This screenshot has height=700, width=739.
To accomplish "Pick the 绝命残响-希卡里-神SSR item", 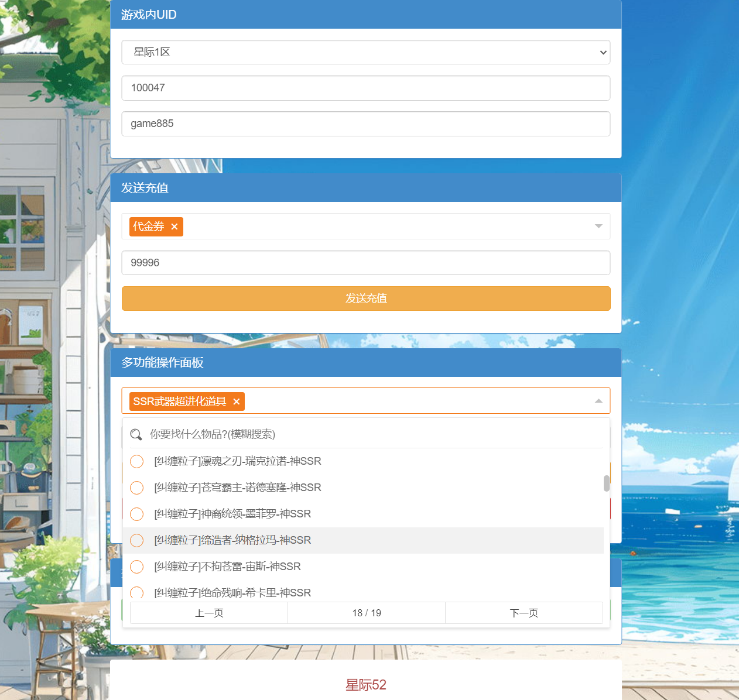I will 232,592.
